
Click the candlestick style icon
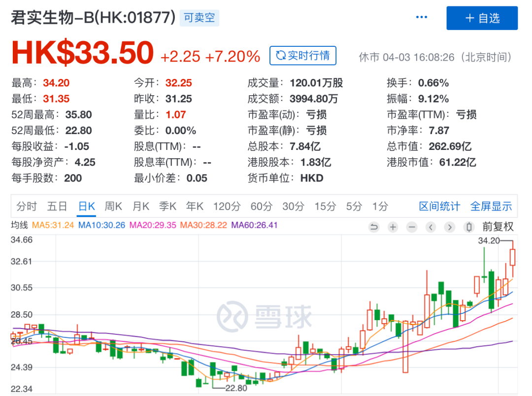pos(469,227)
